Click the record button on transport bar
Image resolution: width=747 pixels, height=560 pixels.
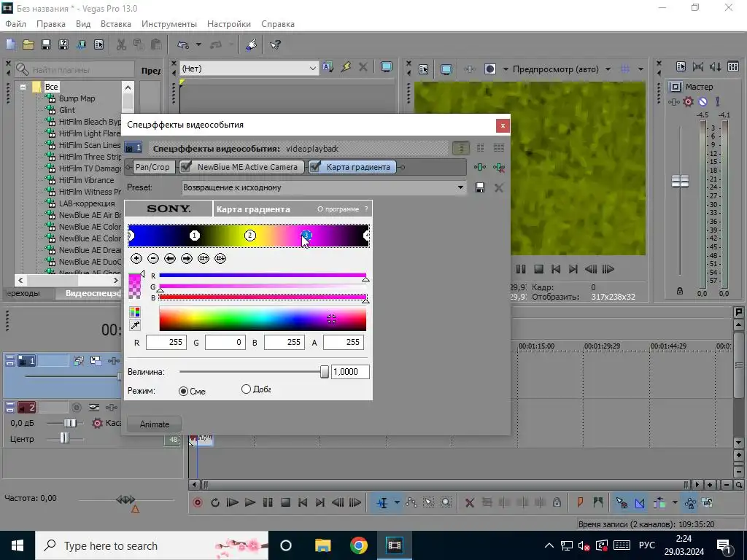[x=198, y=502]
